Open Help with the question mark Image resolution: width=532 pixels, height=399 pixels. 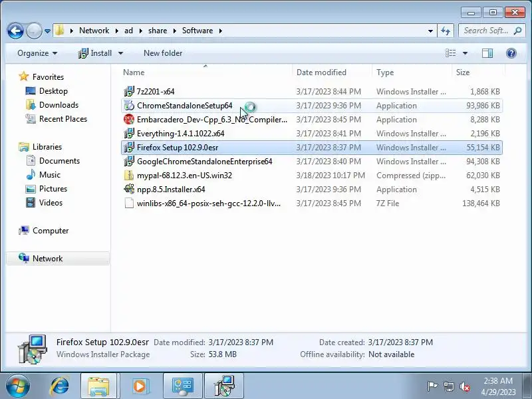pos(511,53)
